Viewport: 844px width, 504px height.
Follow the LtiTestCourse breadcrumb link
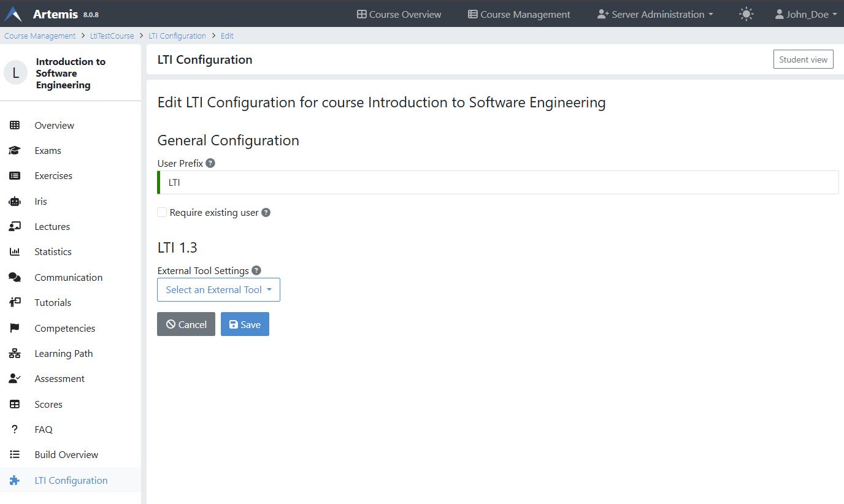tap(112, 36)
